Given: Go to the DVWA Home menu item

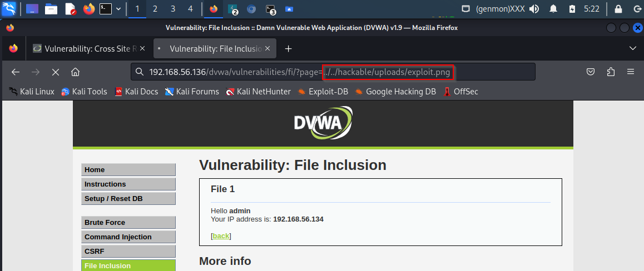Looking at the screenshot, I should coord(128,170).
